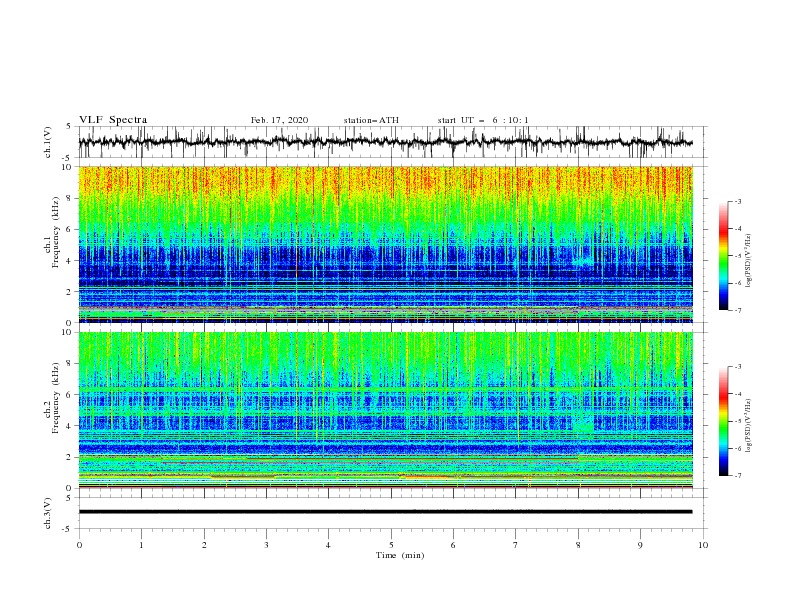
Task: Click the "Time (min)" axis label
Action: point(400,555)
